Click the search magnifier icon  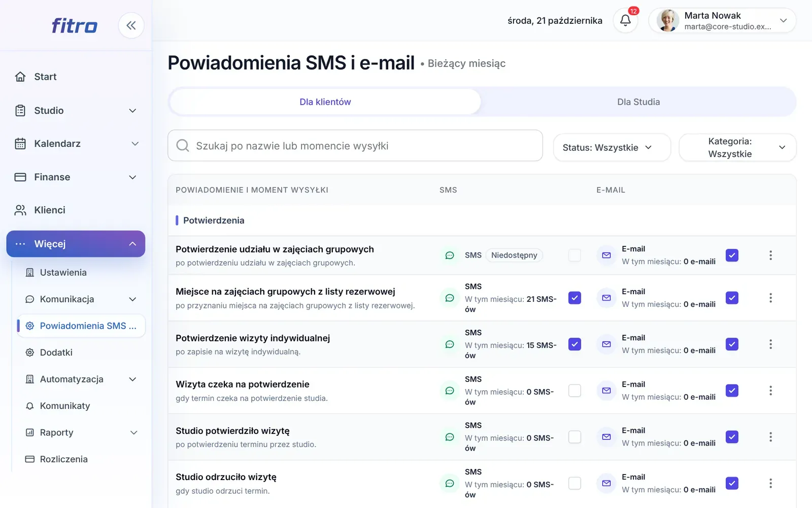point(183,146)
